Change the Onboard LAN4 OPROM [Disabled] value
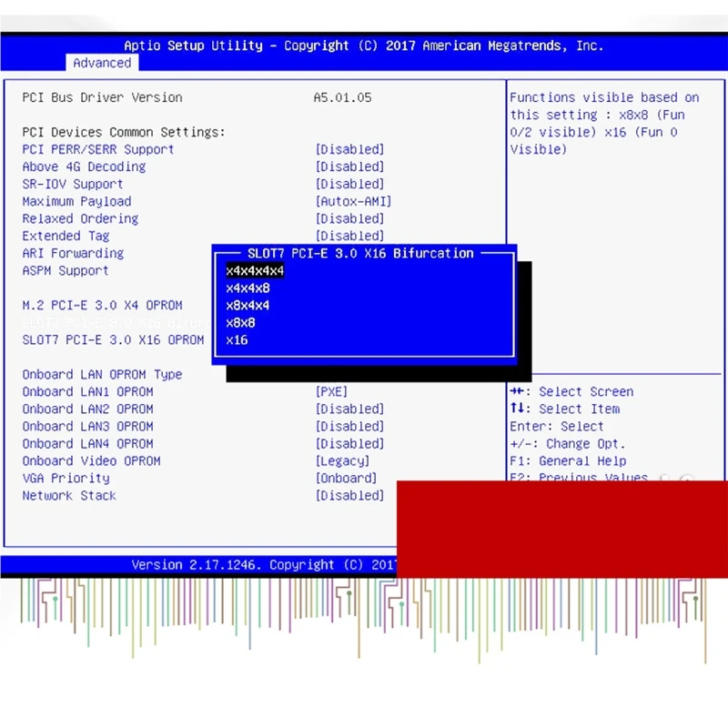Image resolution: width=728 pixels, height=728 pixels. coord(350,444)
